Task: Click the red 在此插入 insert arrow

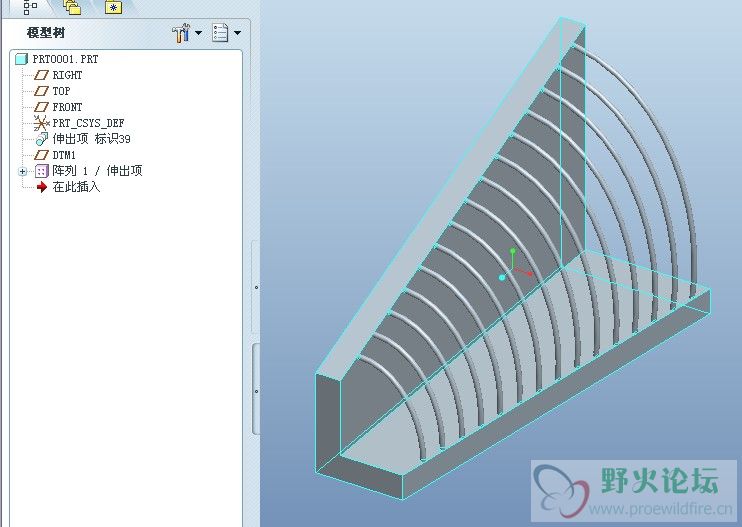Action: pyautogui.click(x=41, y=187)
